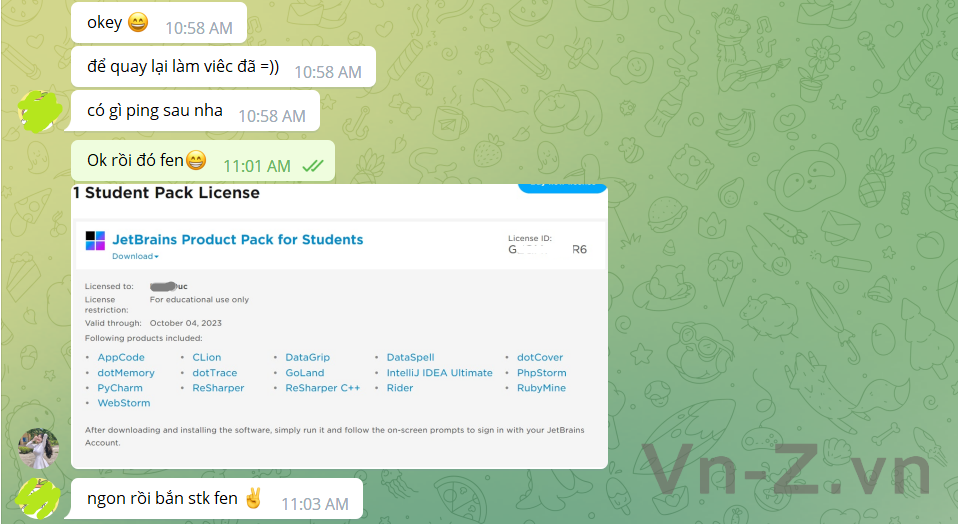Open the AppCode product link
This screenshot has height=524, width=958.
tap(121, 357)
